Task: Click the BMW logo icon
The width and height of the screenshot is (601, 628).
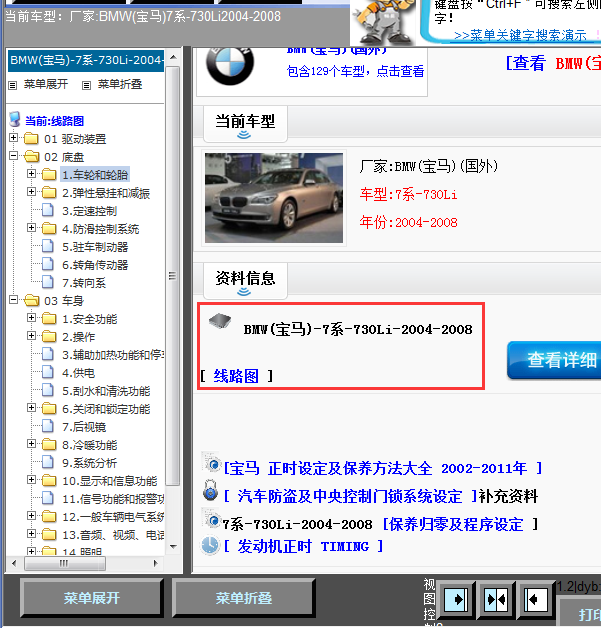Action: coord(230,64)
